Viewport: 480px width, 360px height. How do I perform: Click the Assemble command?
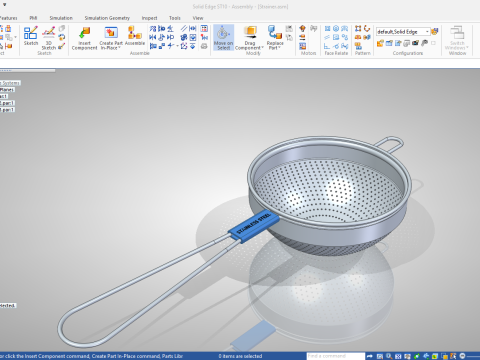tap(135, 36)
